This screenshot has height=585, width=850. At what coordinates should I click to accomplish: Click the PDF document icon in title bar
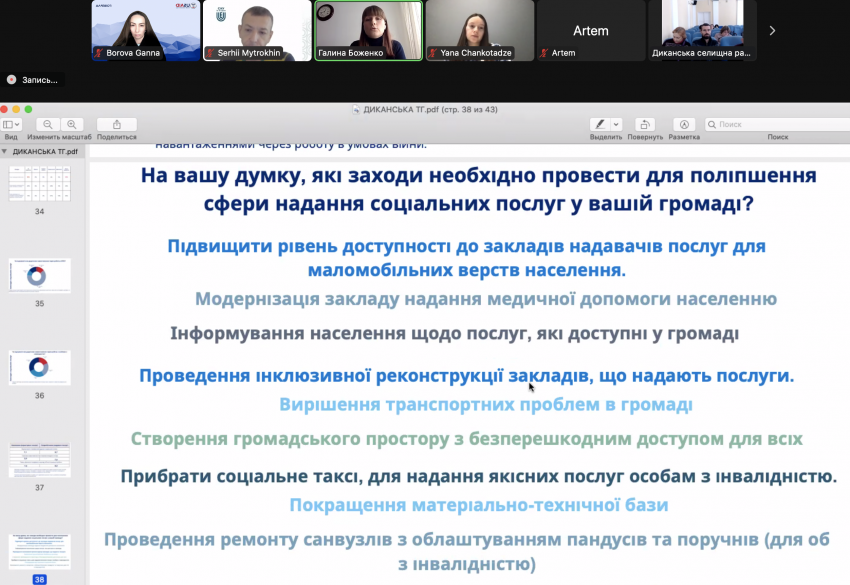pos(356,110)
